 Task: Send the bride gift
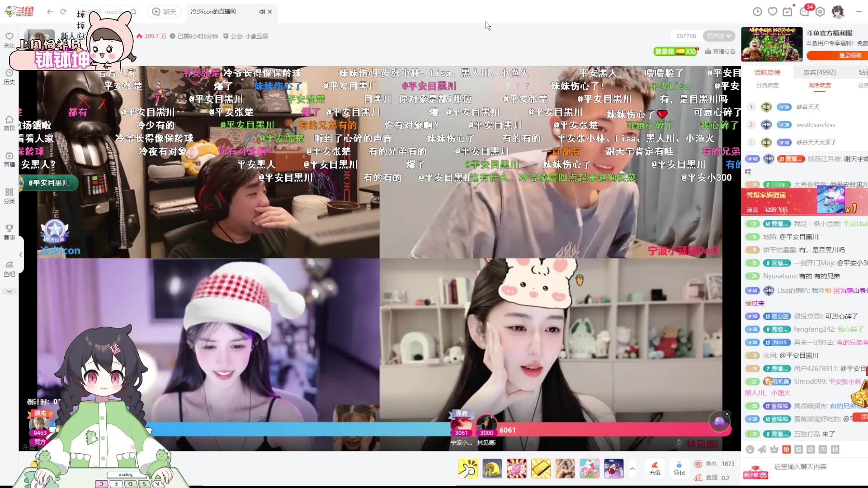(x=565, y=469)
